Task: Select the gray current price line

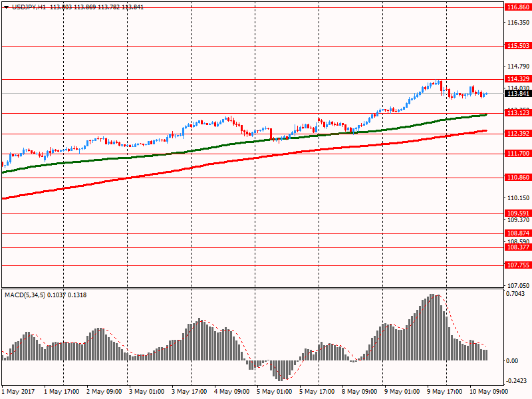Action: tap(253, 93)
